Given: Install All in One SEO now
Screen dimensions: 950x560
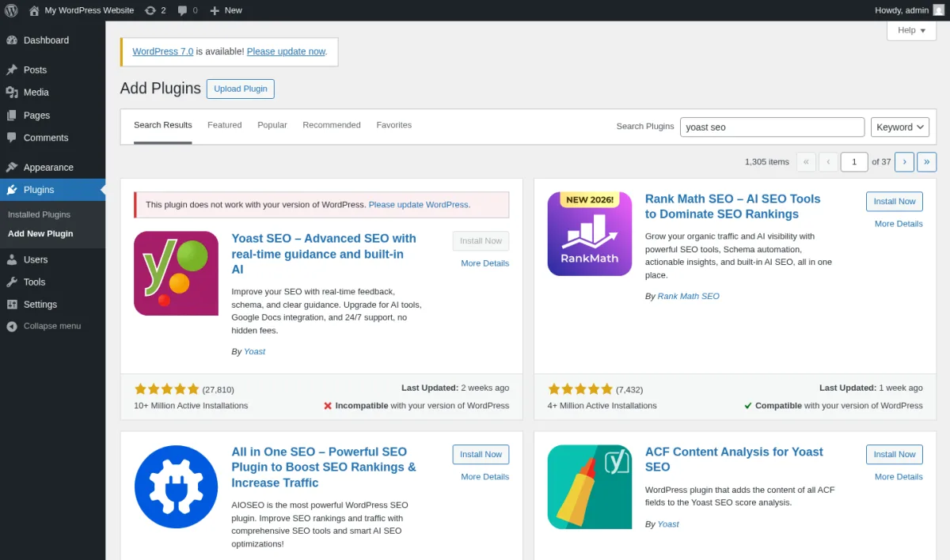Looking at the screenshot, I should click(x=481, y=455).
